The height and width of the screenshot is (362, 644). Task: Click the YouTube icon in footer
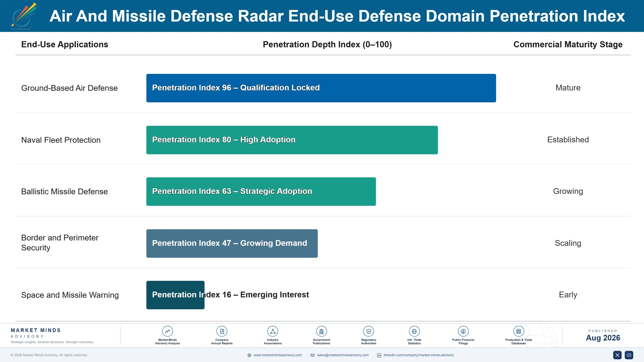point(629,355)
